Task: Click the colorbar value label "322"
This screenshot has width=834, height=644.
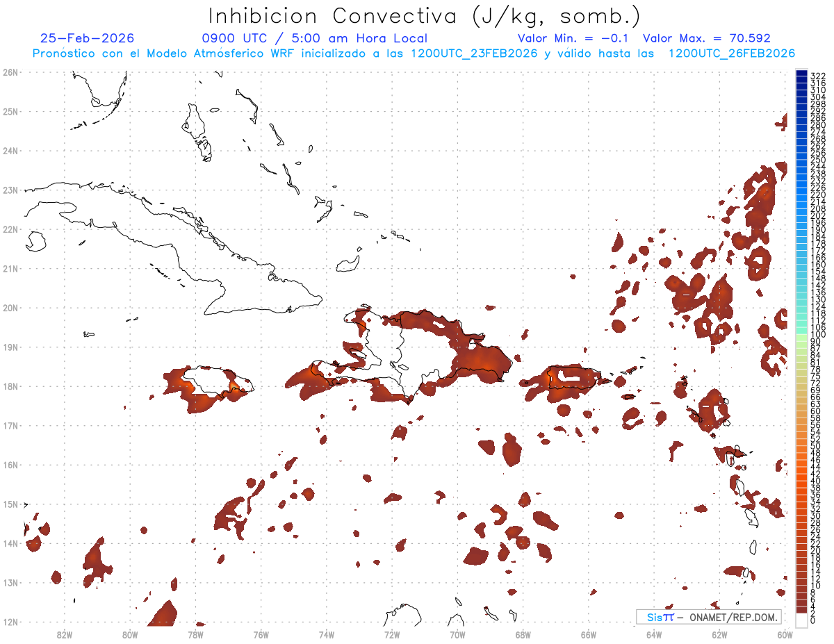Action: click(817, 76)
